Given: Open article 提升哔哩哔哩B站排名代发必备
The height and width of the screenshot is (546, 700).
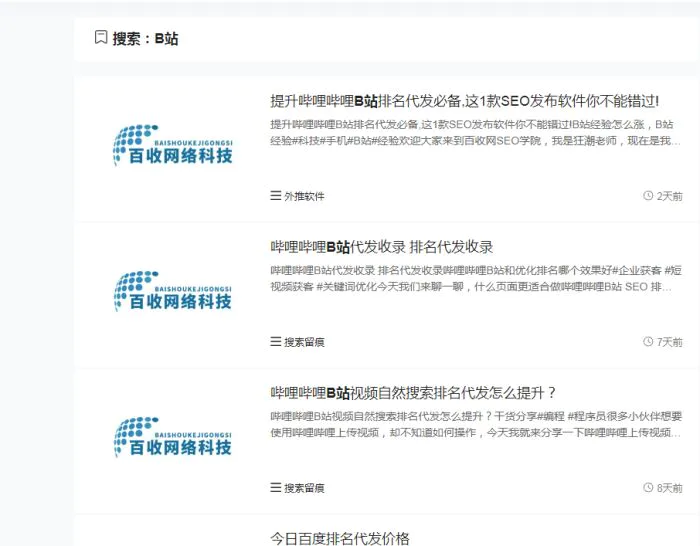Looking at the screenshot, I should 464,101.
